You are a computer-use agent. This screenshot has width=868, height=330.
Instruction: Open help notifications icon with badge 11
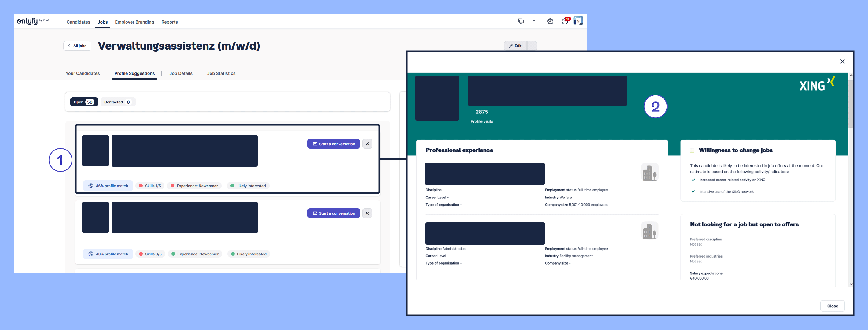[565, 22]
